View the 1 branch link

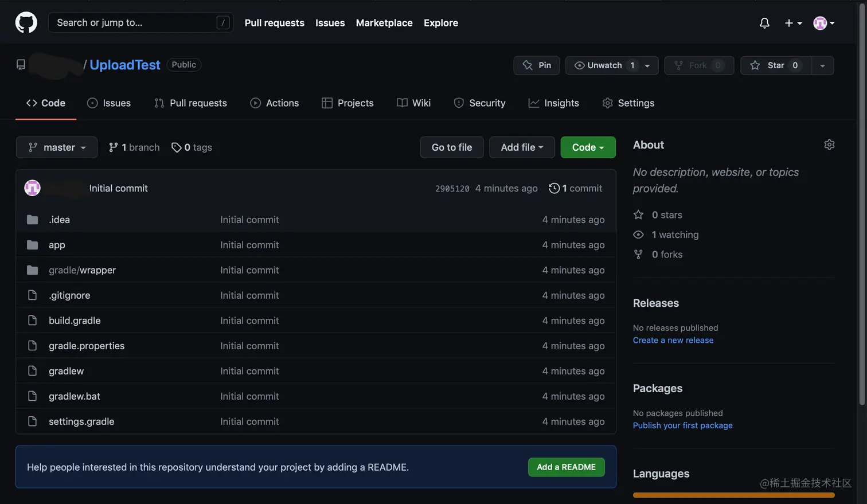134,147
